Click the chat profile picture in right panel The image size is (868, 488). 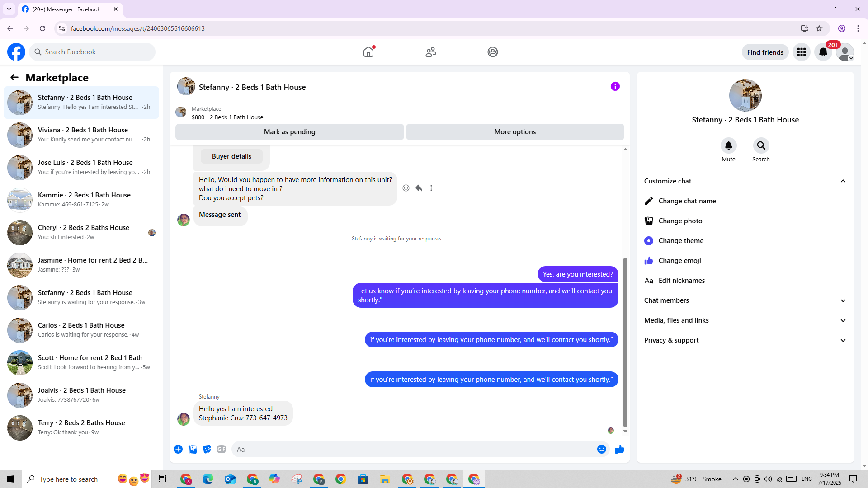(745, 95)
